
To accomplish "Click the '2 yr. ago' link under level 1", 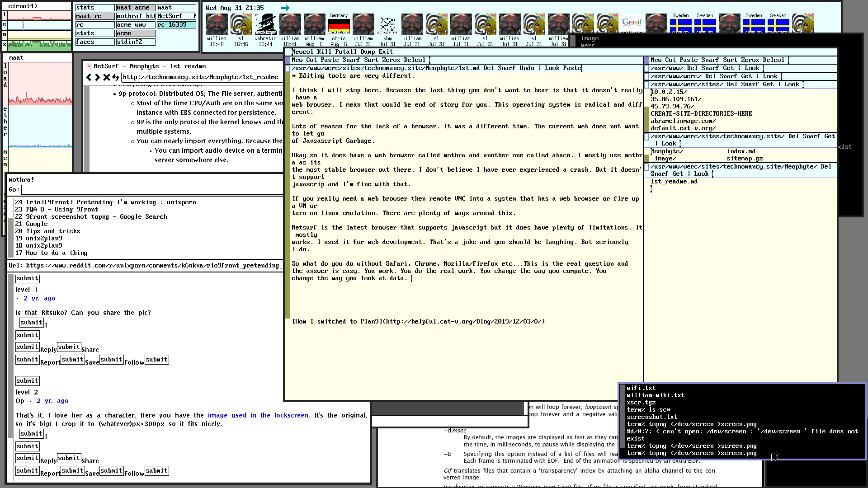I will pos(39,298).
